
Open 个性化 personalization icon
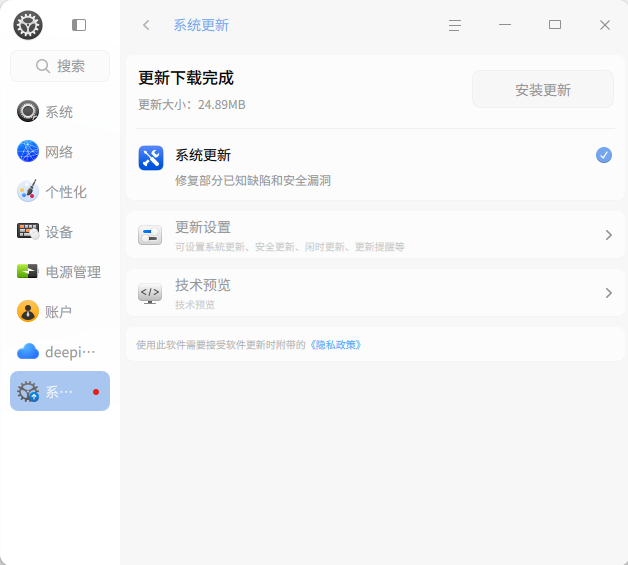coord(28,191)
